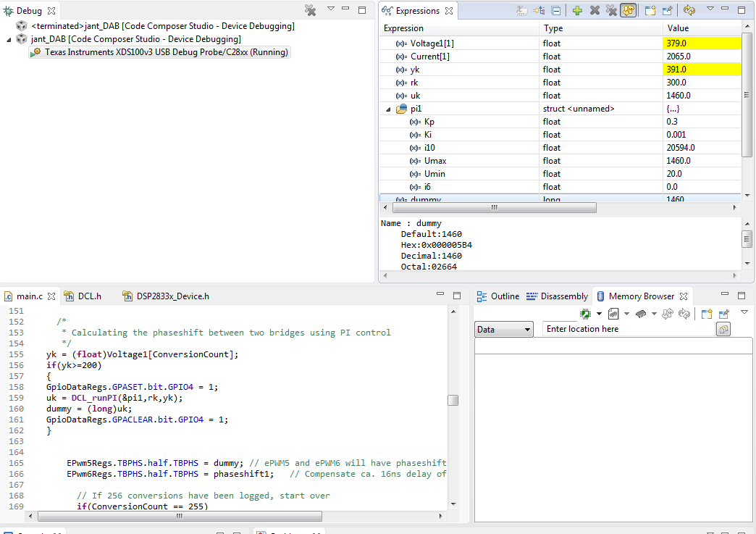Pin the Expressions view
Viewport: 756px width, 534px height.
click(x=668, y=11)
